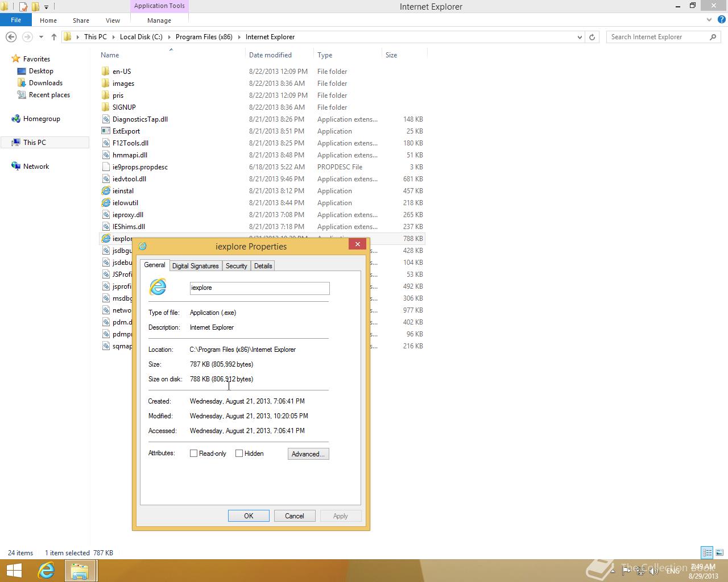Select the ielowutil application icon
Viewport: 728px width, 582px height.
pos(106,202)
